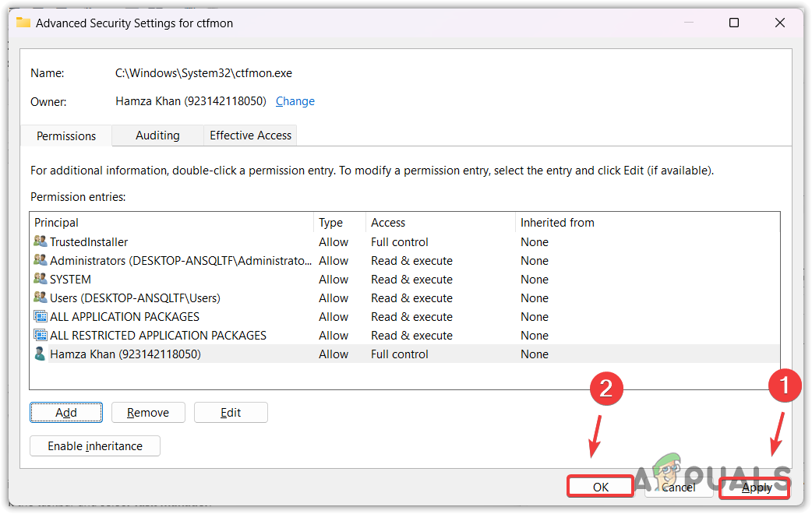Click the TrustedInstaller user icon
The width and height of the screenshot is (812, 514).
[x=40, y=241]
